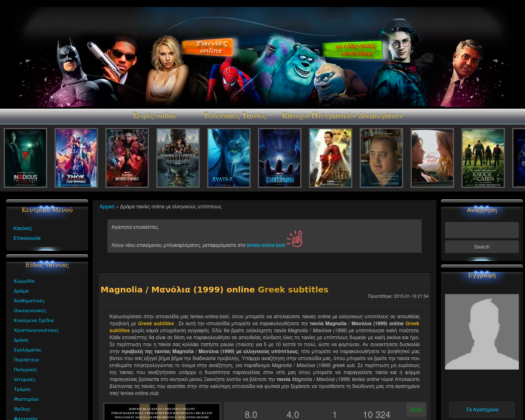
Task: Select the Τρόμου genre
Action: (22, 389)
